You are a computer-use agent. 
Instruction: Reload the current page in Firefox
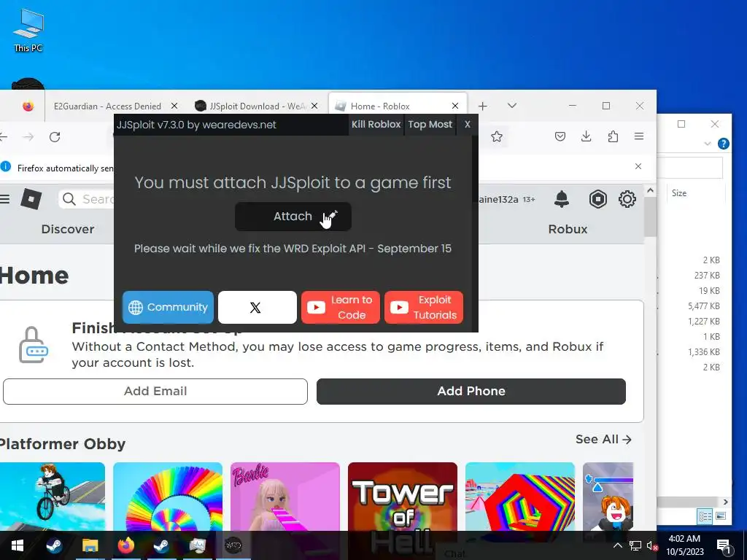tap(55, 137)
